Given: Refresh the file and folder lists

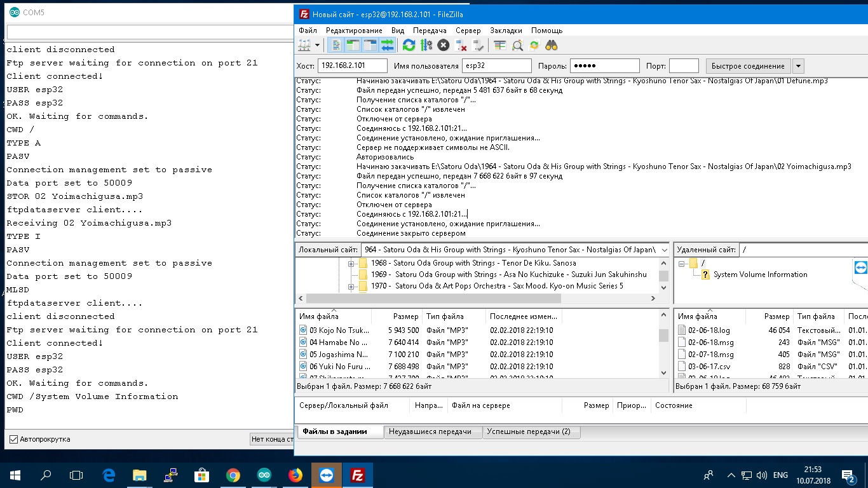Looking at the screenshot, I should coord(409,45).
